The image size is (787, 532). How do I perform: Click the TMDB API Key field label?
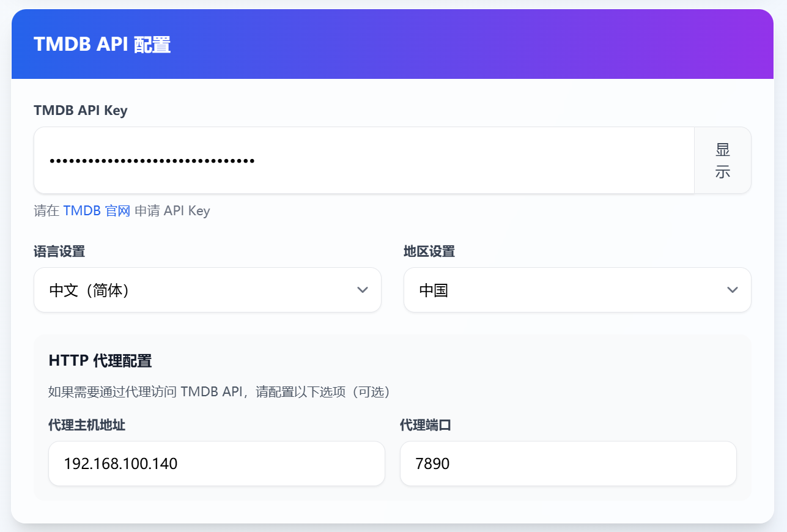click(x=81, y=110)
